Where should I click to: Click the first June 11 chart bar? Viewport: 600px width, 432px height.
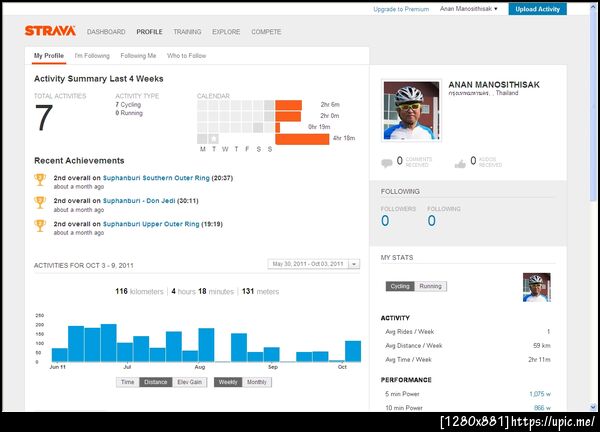pyautogui.click(x=60, y=355)
